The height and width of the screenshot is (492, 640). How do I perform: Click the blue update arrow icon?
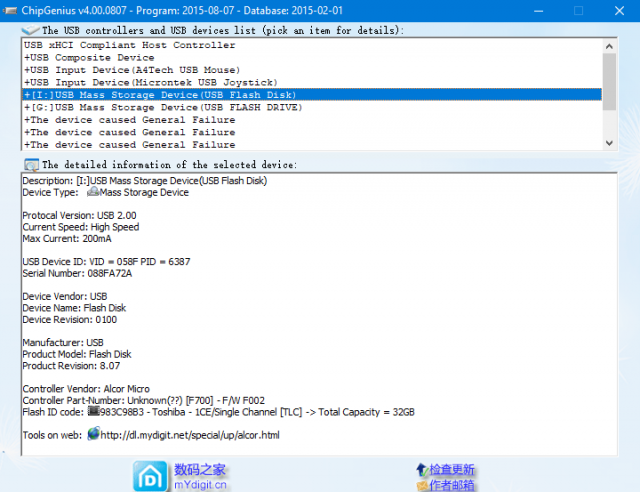point(422,470)
